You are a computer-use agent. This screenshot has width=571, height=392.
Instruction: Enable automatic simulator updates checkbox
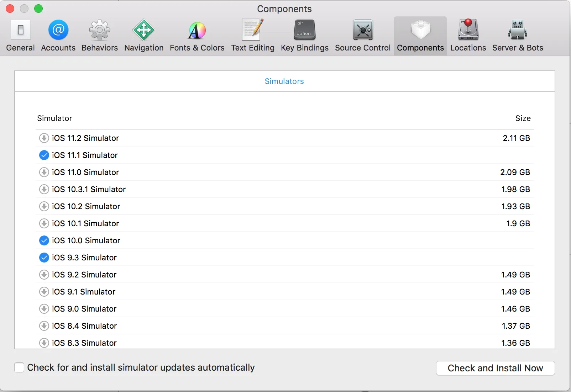(x=19, y=367)
